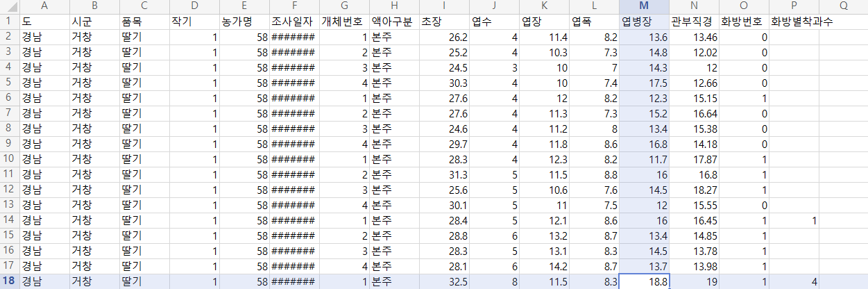The width and height of the screenshot is (868, 289).
Task: Click the '조사일자' header cell
Action: point(294,22)
